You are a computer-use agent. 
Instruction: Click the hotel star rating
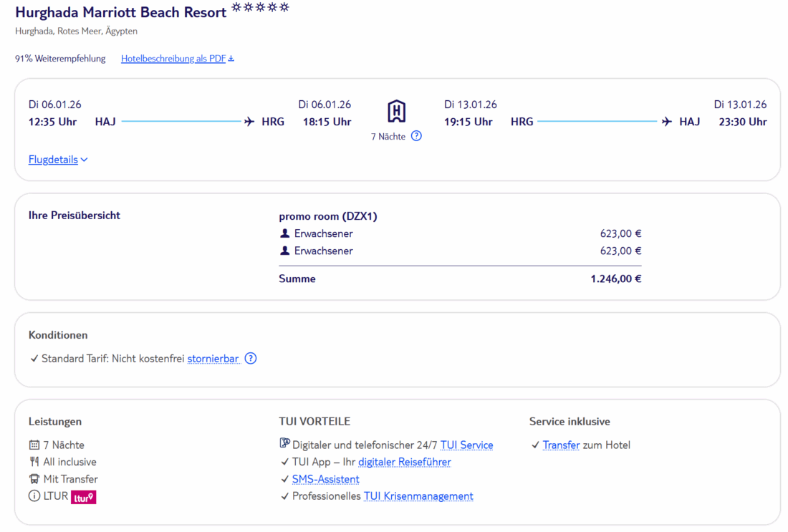click(x=261, y=9)
